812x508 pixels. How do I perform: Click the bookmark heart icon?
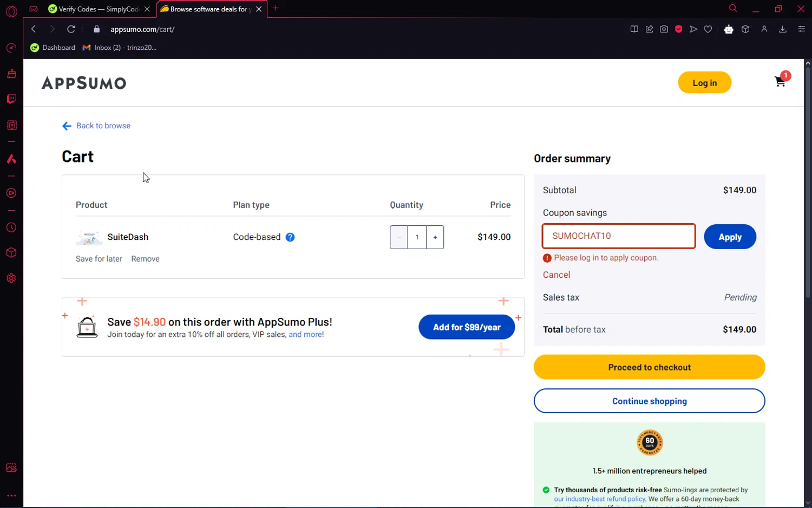[x=708, y=29]
